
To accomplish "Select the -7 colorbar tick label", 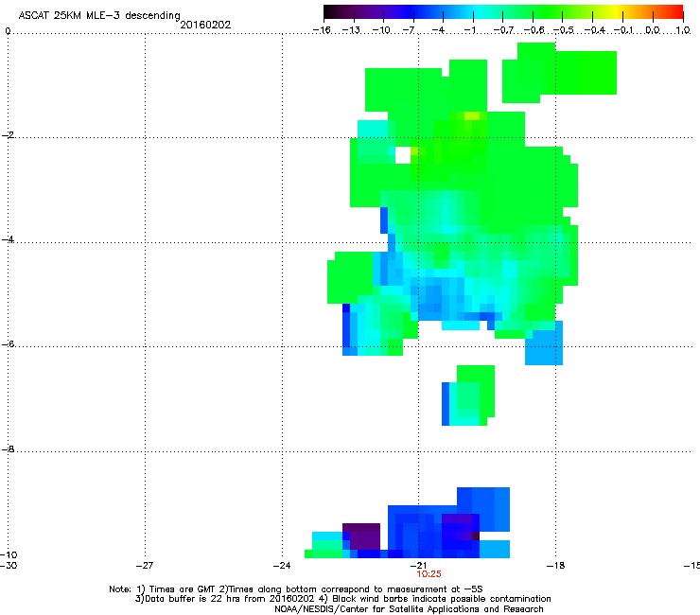I will (x=408, y=30).
